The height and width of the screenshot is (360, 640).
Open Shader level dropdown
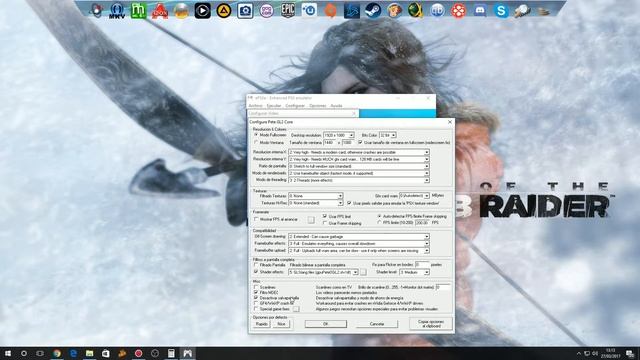(x=414, y=272)
